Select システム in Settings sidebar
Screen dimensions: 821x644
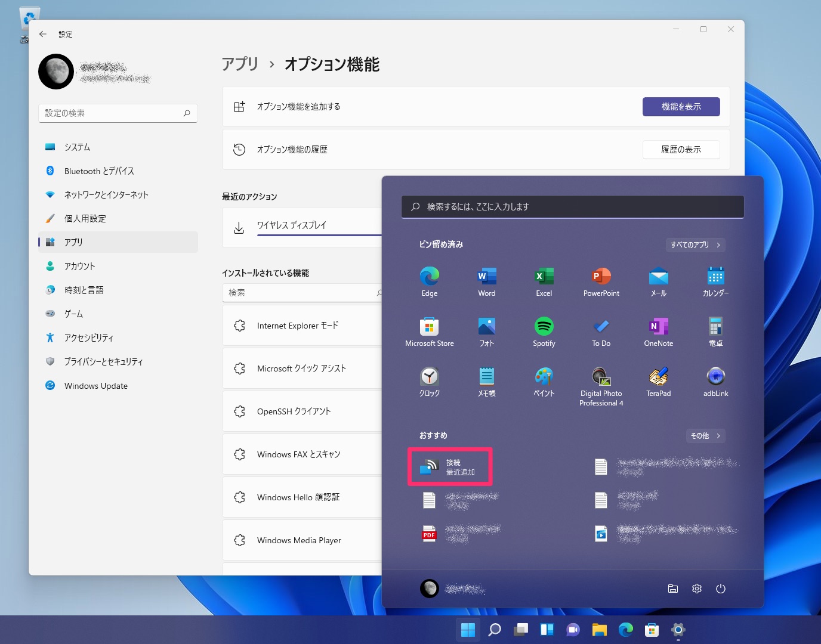118,147
